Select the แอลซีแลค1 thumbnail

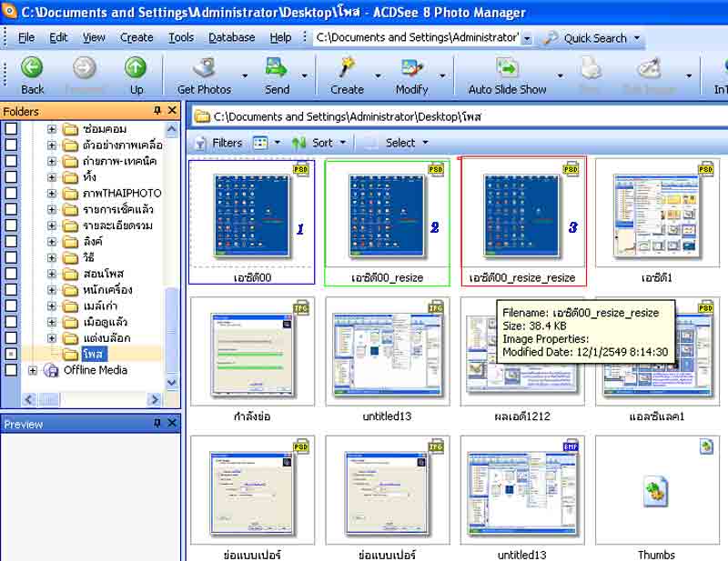click(657, 360)
